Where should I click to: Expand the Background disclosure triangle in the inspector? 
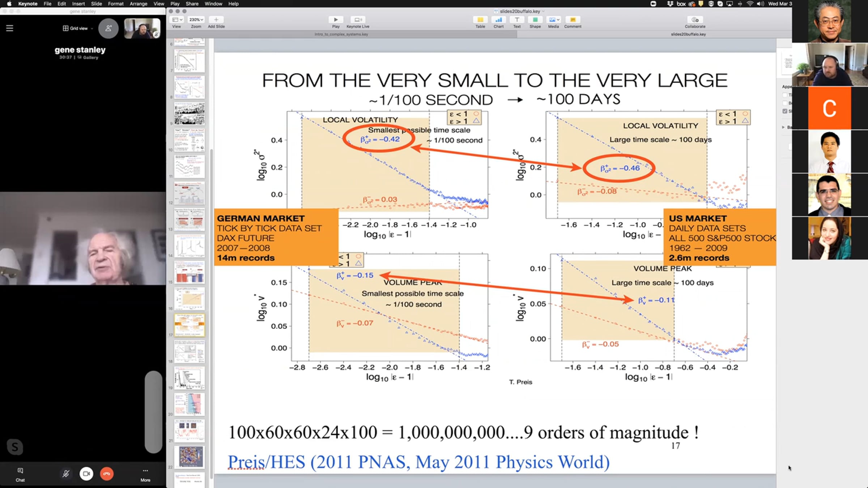click(783, 127)
